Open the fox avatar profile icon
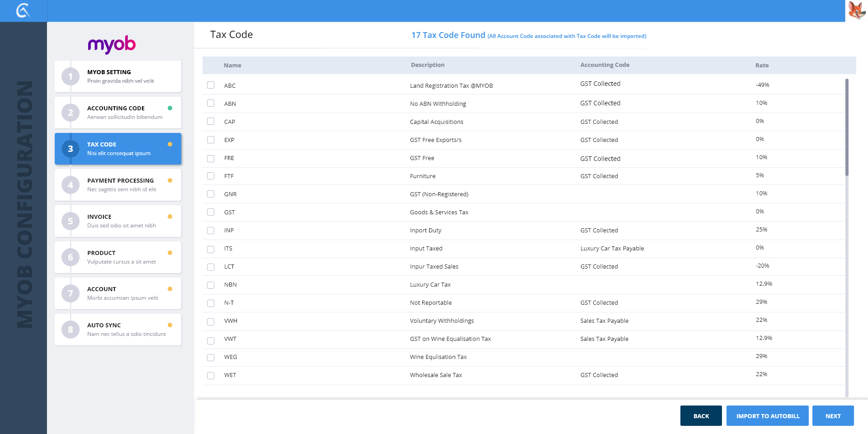 856,10
